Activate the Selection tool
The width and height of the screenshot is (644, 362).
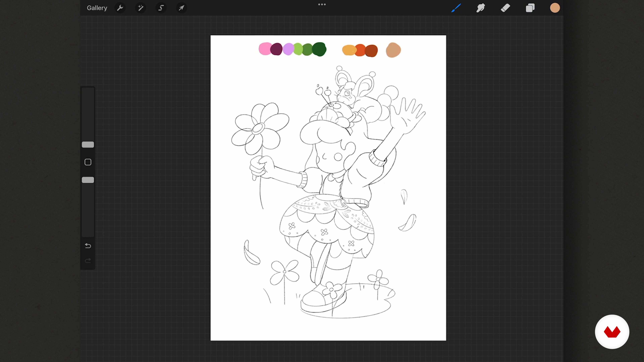161,8
